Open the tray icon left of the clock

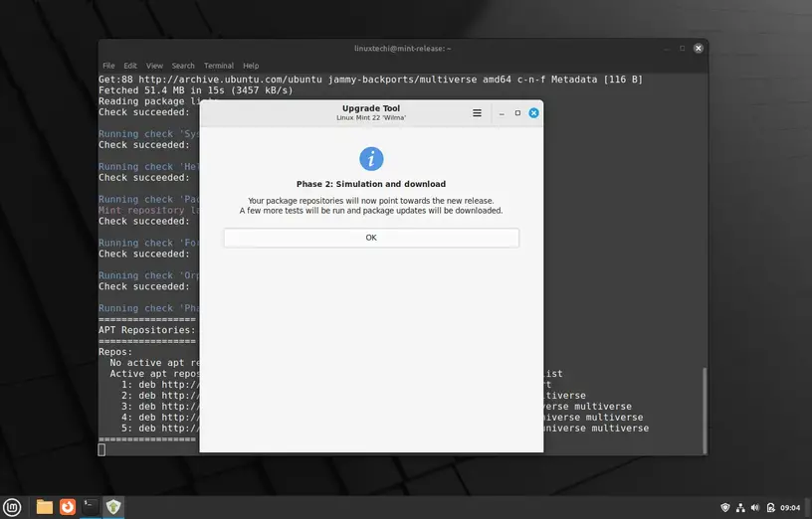click(770, 508)
